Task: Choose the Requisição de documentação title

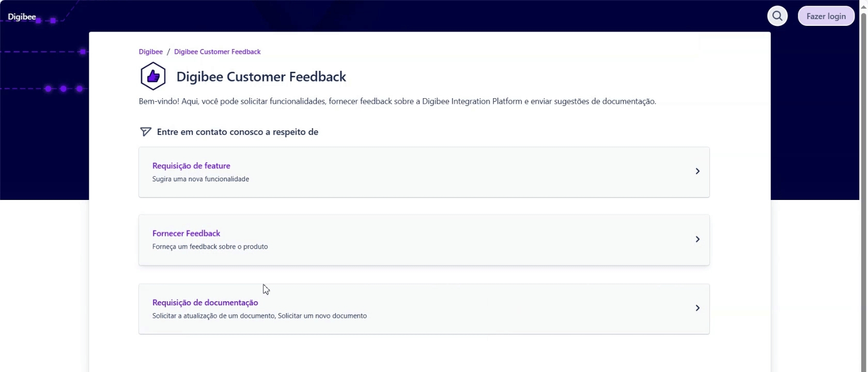Action: [x=205, y=303]
